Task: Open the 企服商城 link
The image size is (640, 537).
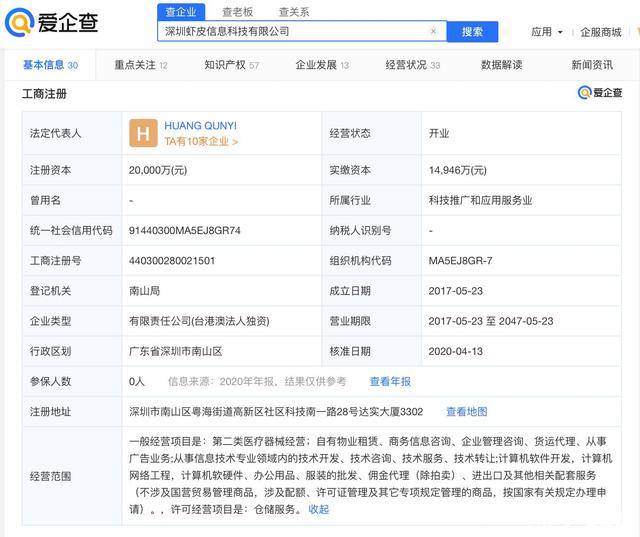Action: [601, 32]
